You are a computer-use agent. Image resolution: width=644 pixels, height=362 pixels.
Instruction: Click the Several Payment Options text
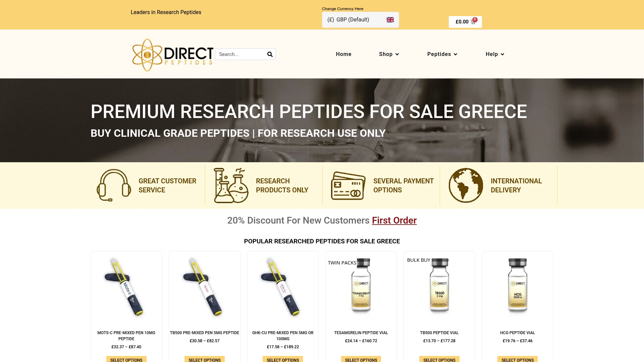point(404,185)
